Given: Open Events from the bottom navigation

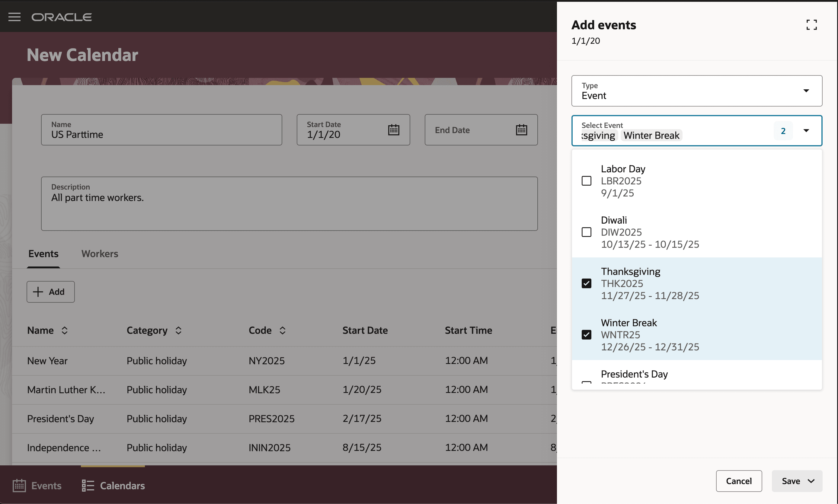Looking at the screenshot, I should 37,485.
